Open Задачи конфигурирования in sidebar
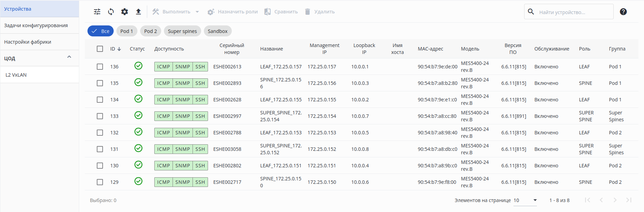The height and width of the screenshot is (212, 644). click(x=36, y=25)
